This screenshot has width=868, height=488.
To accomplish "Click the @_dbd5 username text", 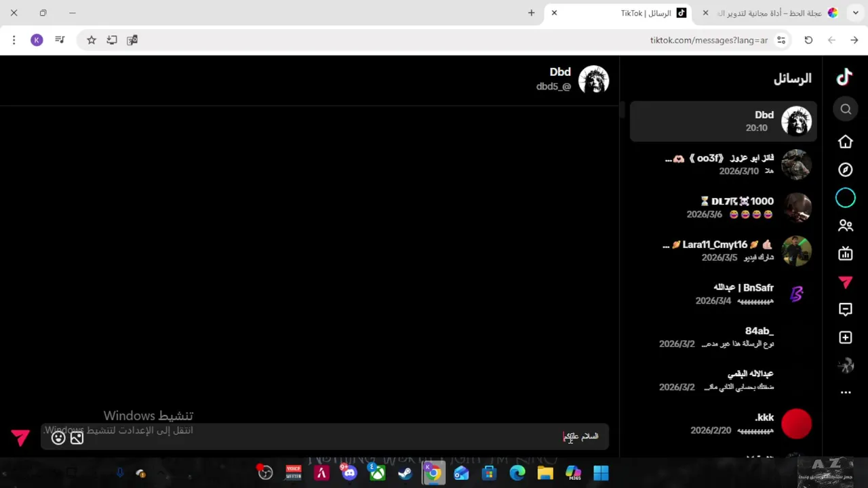I will [553, 87].
